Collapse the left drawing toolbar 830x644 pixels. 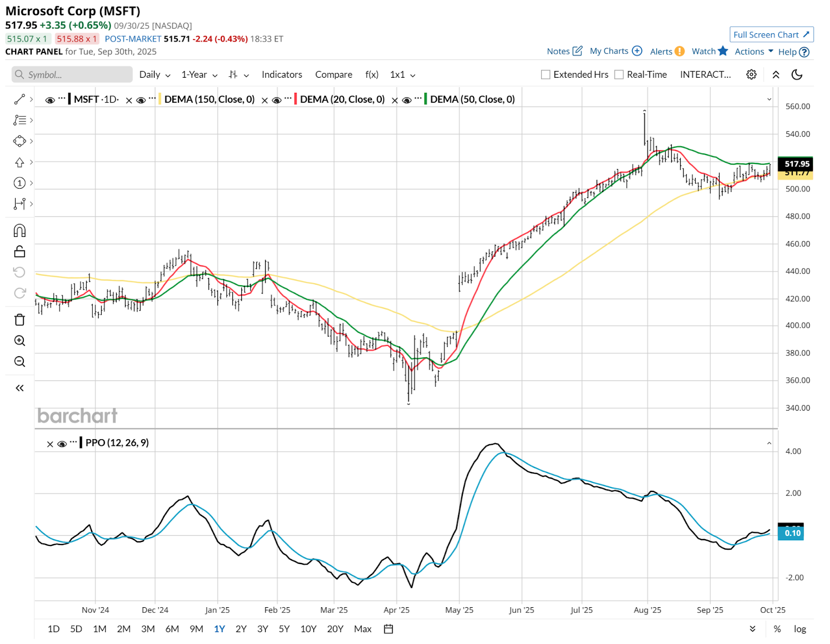tap(20, 388)
